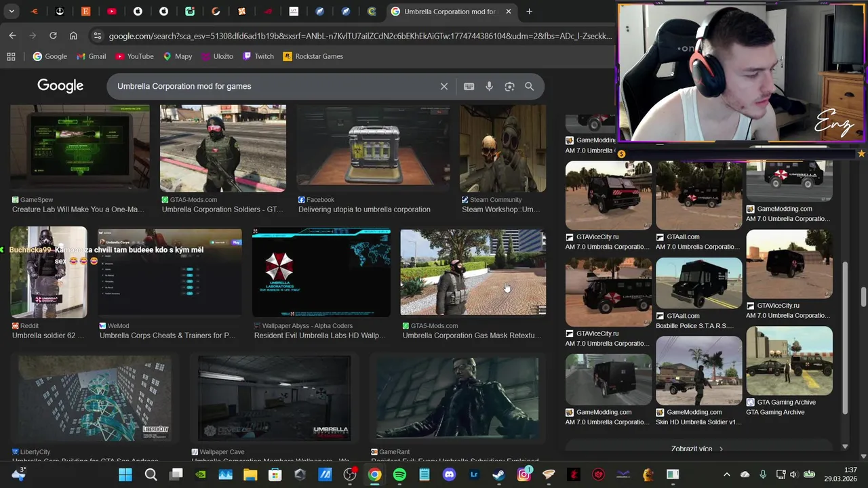Clear the Google search box text
The height and width of the screenshot is (488, 868).
[444, 87]
